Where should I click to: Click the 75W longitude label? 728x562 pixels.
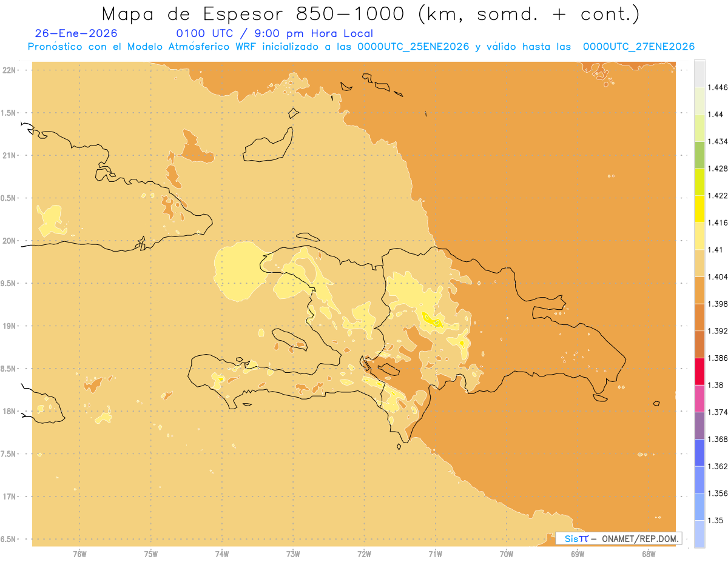pos(151,554)
